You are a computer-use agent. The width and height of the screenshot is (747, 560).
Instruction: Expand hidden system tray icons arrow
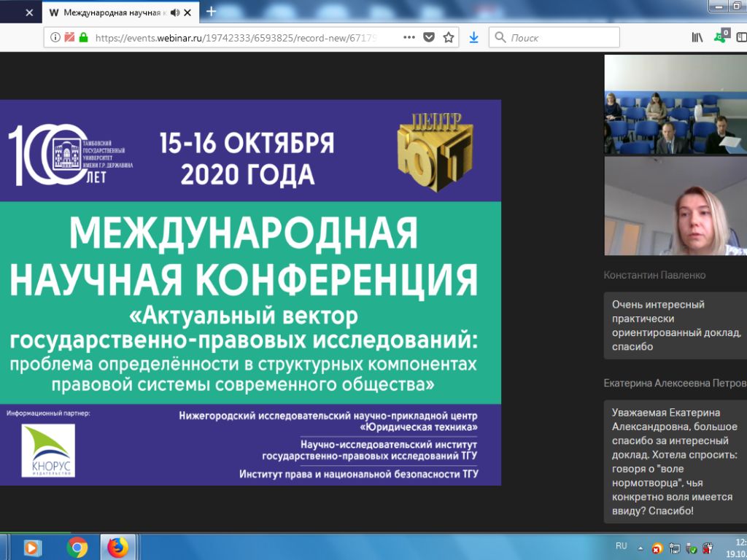click(x=640, y=548)
